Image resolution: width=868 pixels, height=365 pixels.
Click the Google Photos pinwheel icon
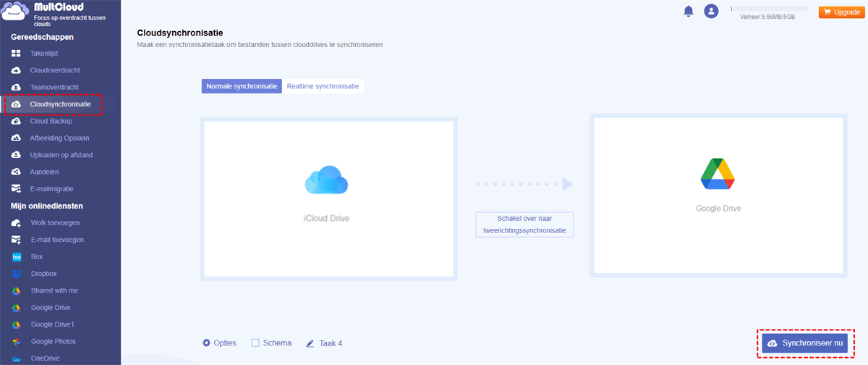point(17,341)
